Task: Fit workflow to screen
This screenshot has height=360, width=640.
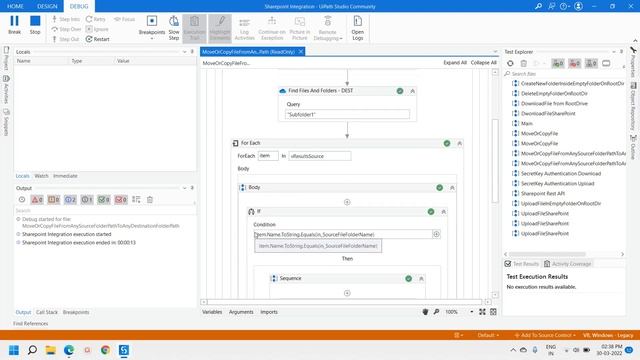Action: tap(482, 312)
